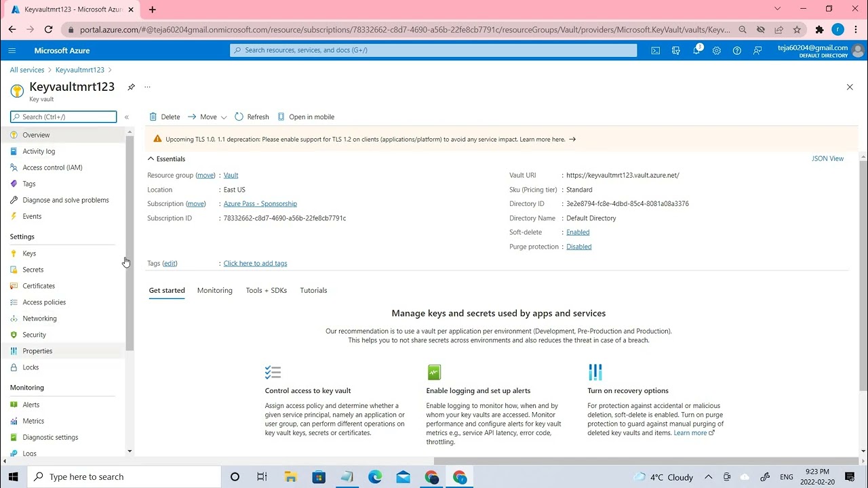Open Task View on the taskbar
This screenshot has width=868, height=488.
[262, 476]
